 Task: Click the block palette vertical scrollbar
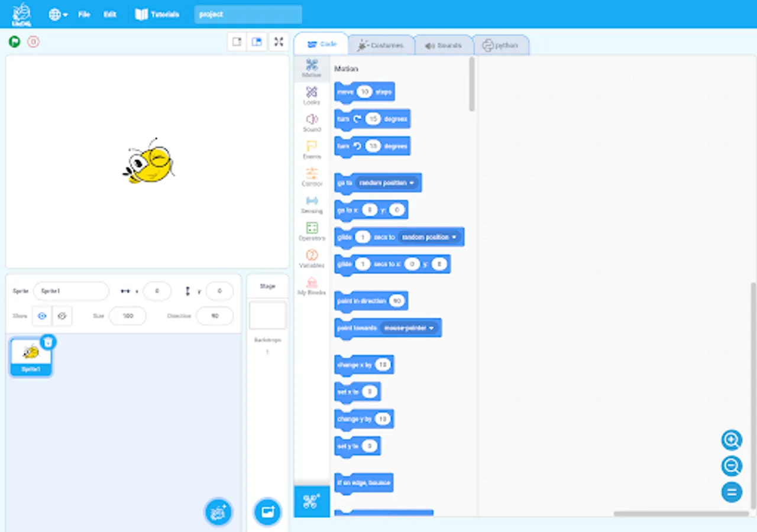[472, 85]
